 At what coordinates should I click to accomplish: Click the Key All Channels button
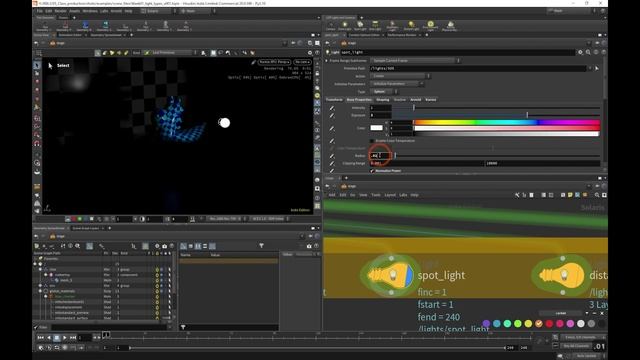pos(576,346)
